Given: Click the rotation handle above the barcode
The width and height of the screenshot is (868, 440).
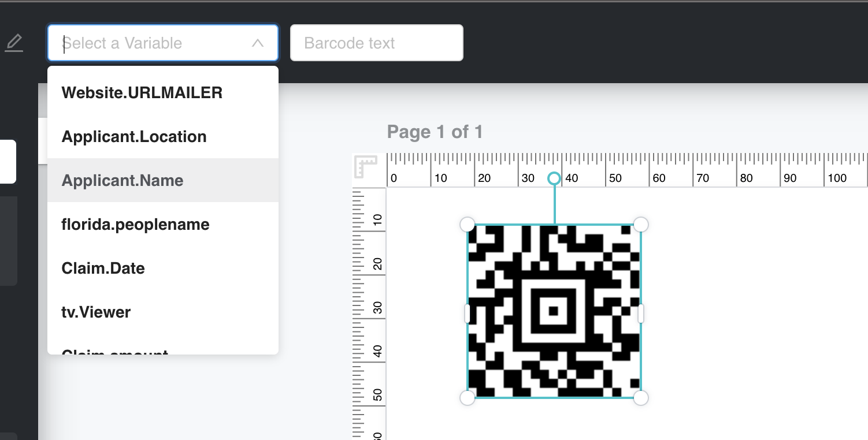Looking at the screenshot, I should click(554, 178).
